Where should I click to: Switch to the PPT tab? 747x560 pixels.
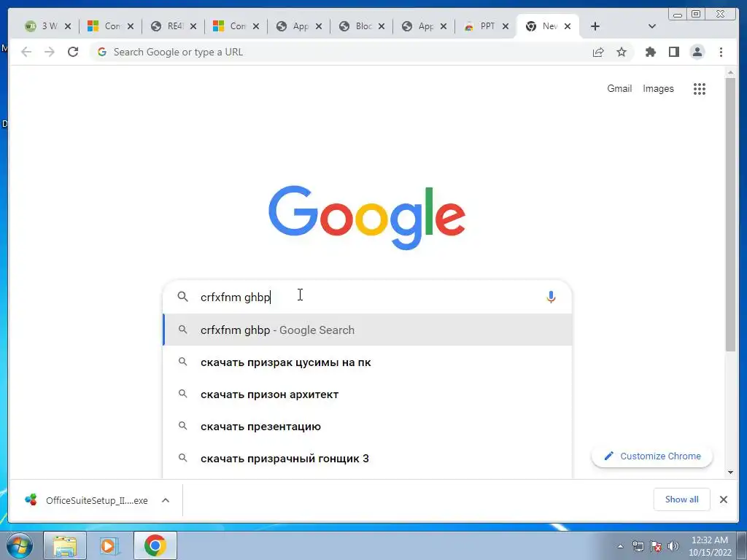click(481, 26)
